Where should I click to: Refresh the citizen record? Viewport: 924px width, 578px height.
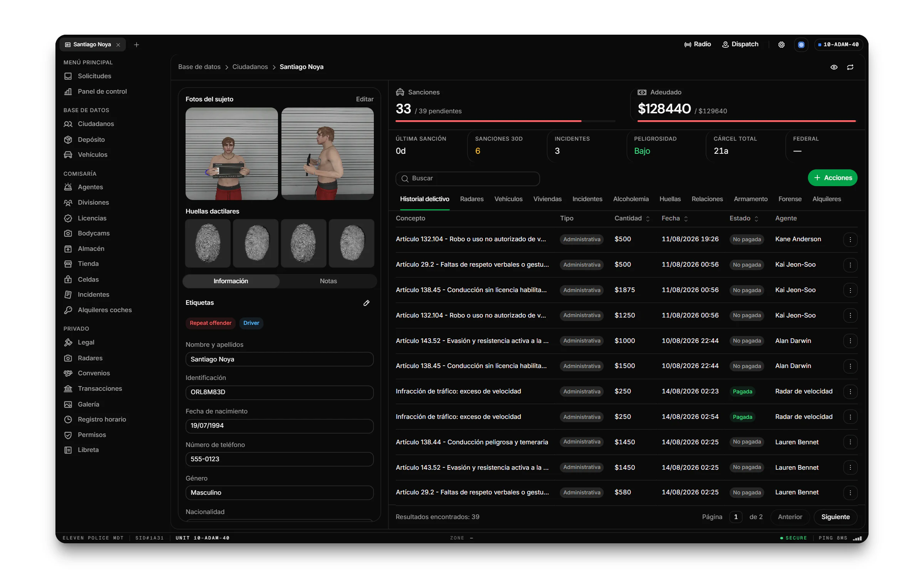pyautogui.click(x=850, y=67)
